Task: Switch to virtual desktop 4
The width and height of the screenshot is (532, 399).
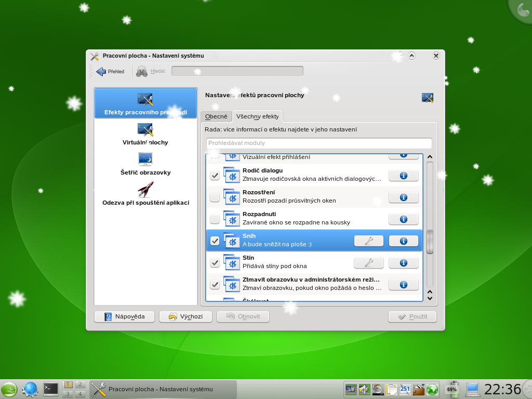Action: click(80, 394)
